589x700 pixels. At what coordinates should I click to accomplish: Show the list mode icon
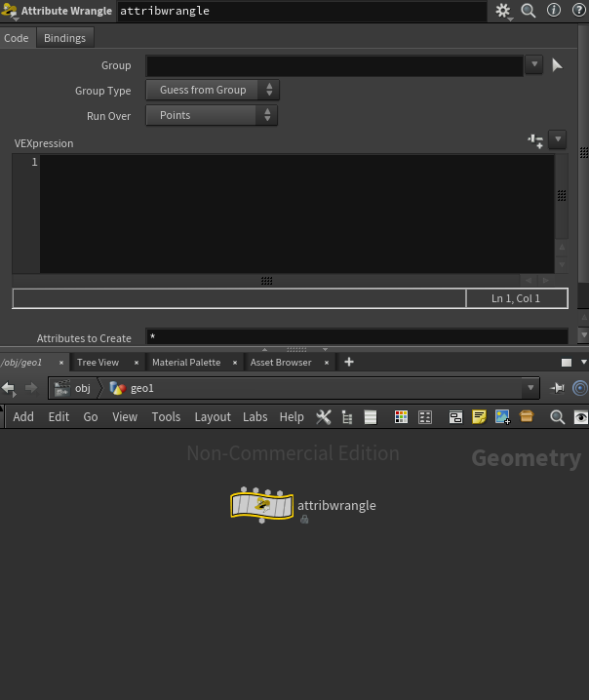371,417
